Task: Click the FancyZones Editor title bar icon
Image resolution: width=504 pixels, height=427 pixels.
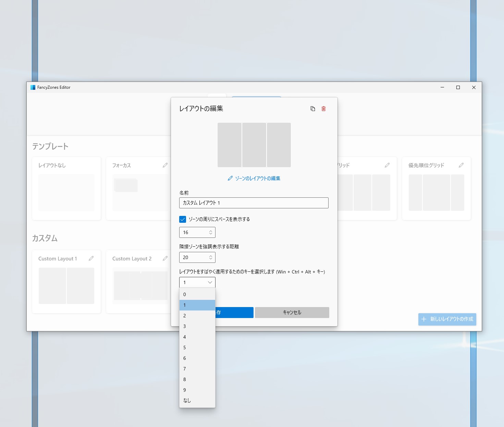Action: pyautogui.click(x=33, y=87)
